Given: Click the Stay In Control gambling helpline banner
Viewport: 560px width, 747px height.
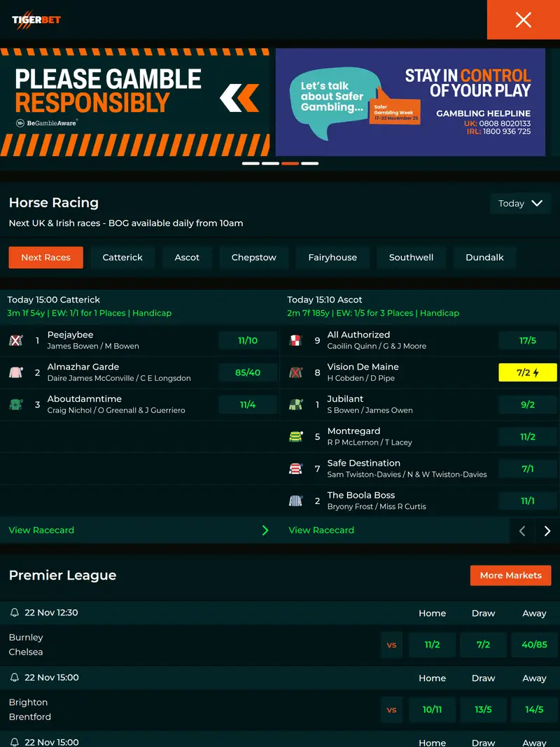Looking at the screenshot, I should tap(412, 102).
